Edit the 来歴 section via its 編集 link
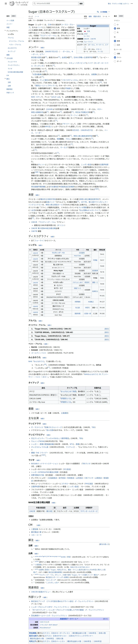 pos(37,195)
